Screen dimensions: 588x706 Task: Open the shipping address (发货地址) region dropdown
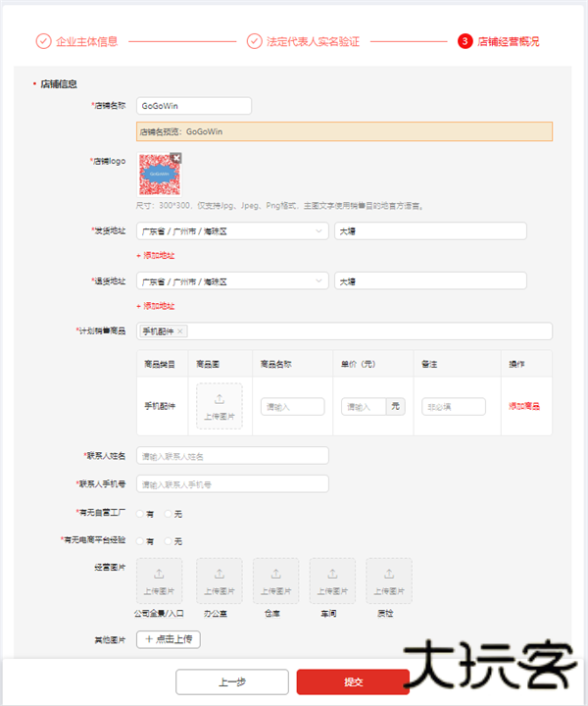pyautogui.click(x=232, y=230)
